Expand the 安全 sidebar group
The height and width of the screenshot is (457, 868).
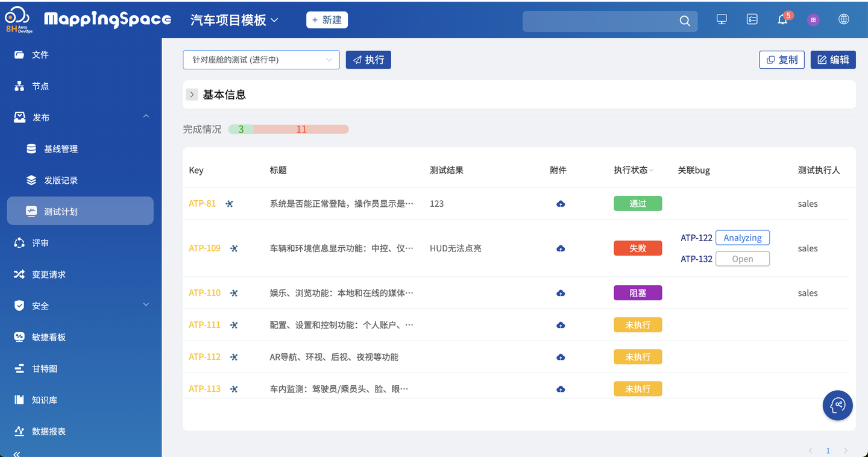pos(146,305)
